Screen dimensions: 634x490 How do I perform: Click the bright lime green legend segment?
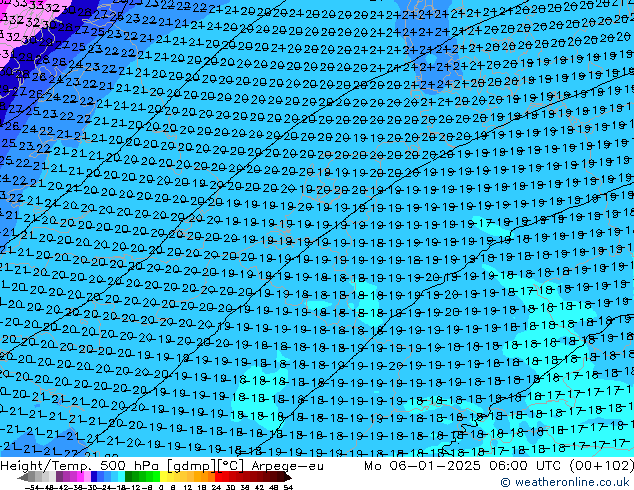click(x=155, y=477)
